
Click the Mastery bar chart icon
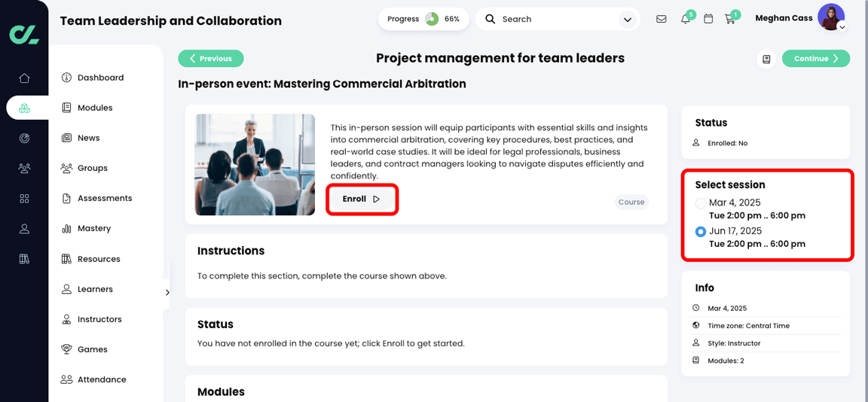(66, 228)
